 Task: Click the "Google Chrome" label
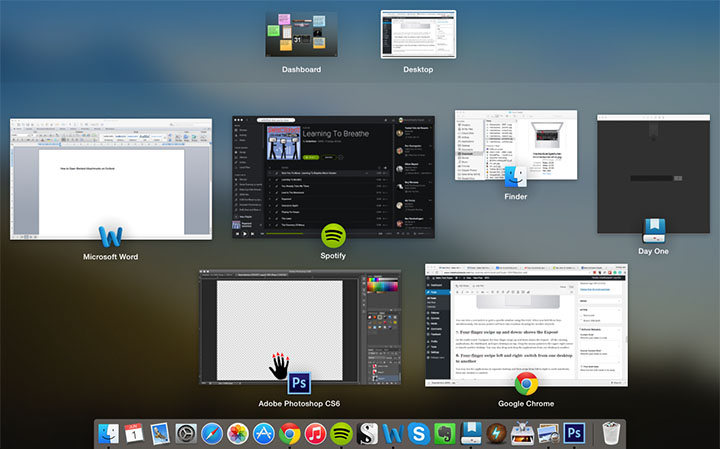click(526, 404)
